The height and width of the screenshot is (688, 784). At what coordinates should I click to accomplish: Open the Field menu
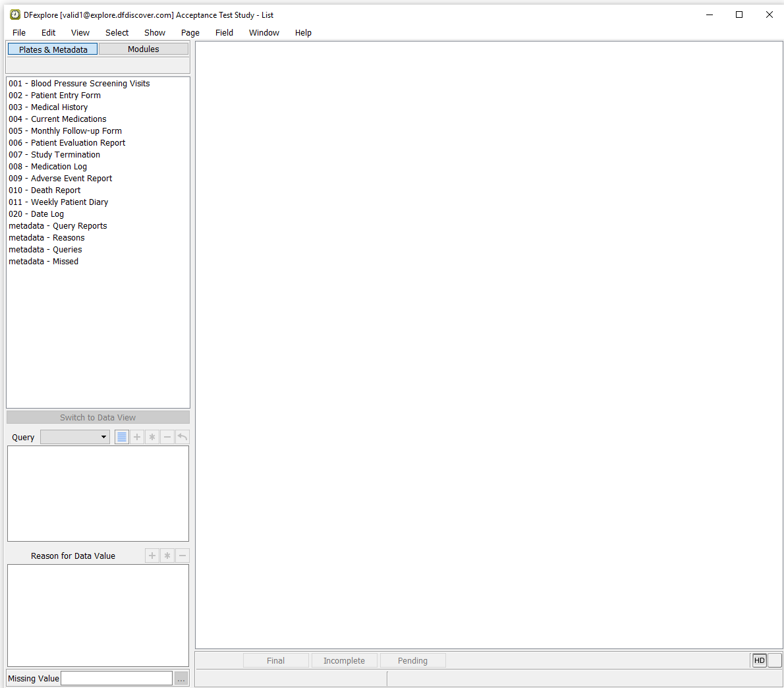(x=224, y=32)
